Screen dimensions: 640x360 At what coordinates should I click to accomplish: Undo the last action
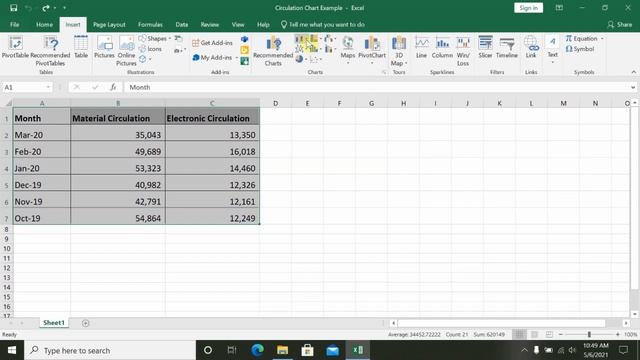tap(28, 8)
